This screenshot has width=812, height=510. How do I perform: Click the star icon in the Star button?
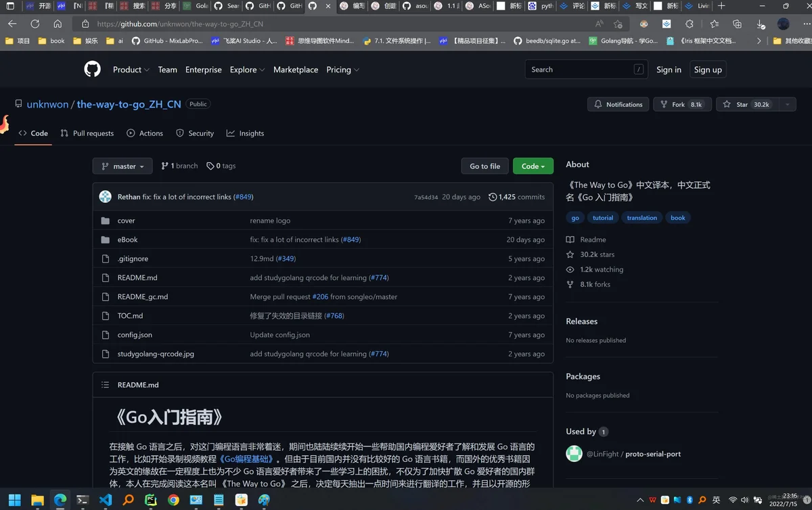pyautogui.click(x=727, y=104)
